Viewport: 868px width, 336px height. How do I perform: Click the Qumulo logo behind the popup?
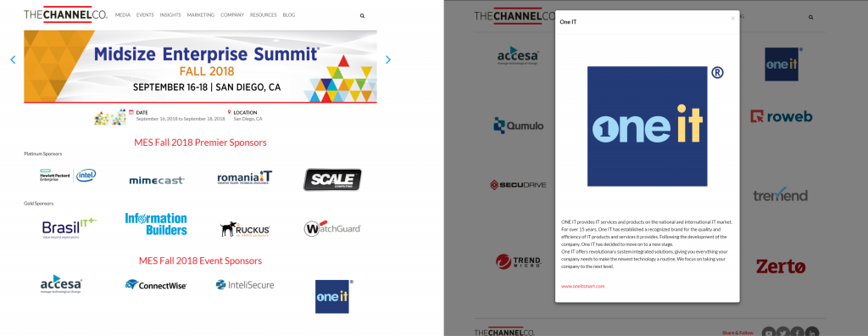point(519,126)
